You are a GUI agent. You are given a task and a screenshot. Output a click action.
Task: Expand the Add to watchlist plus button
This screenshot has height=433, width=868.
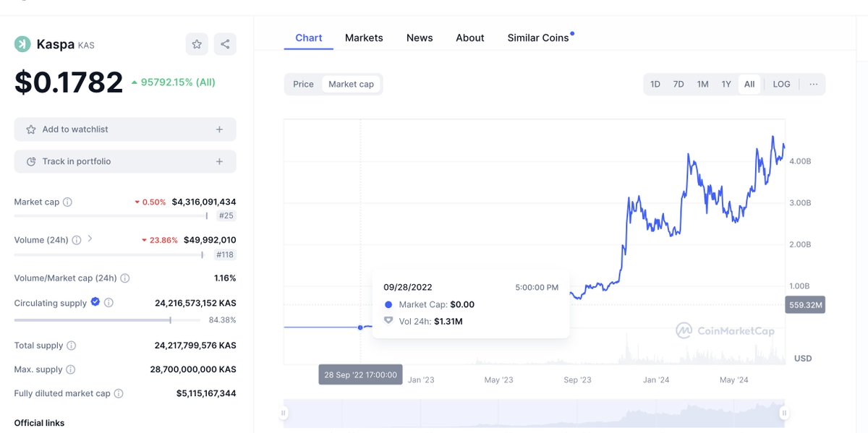[219, 129]
